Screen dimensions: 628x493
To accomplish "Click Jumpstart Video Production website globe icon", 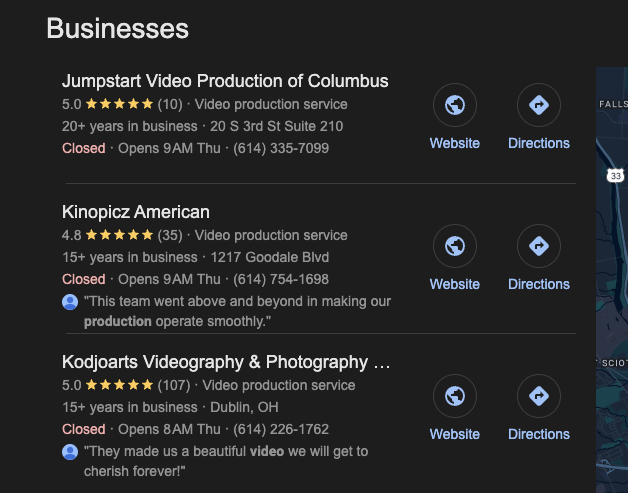I will [x=455, y=105].
